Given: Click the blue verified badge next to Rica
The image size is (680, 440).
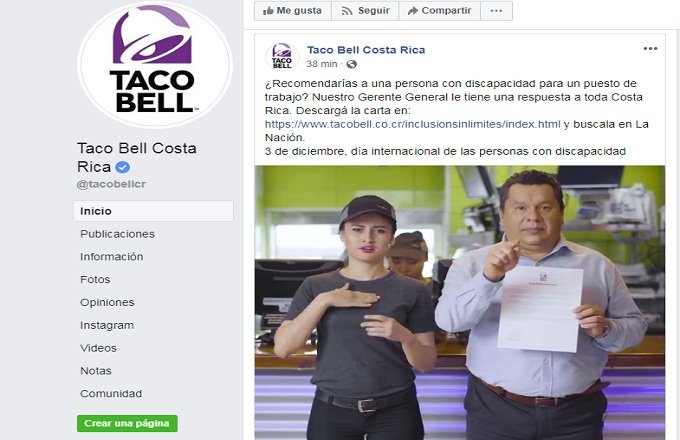Looking at the screenshot, I should (x=123, y=167).
